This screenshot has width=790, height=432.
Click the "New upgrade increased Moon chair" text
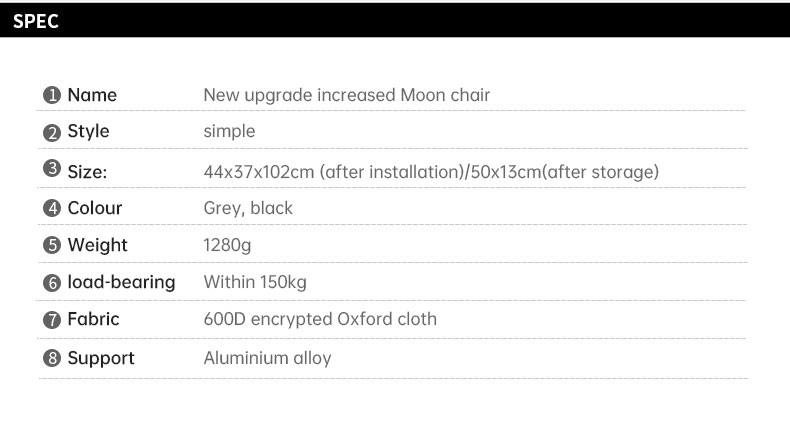pos(346,96)
